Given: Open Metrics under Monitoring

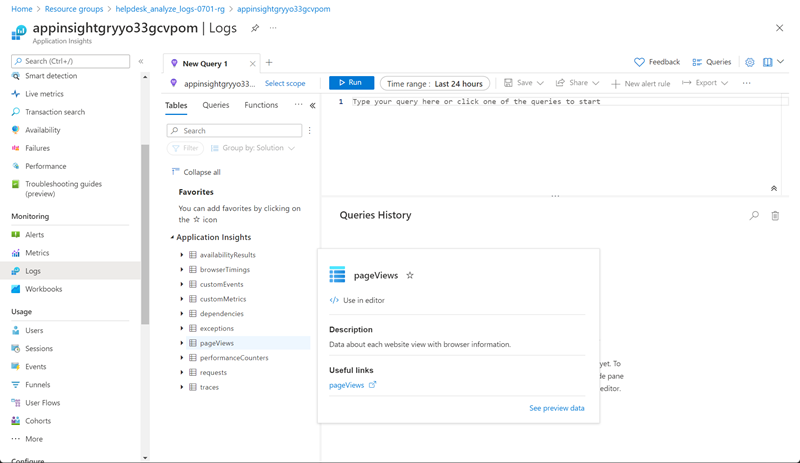Looking at the screenshot, I should pyautogui.click(x=37, y=253).
